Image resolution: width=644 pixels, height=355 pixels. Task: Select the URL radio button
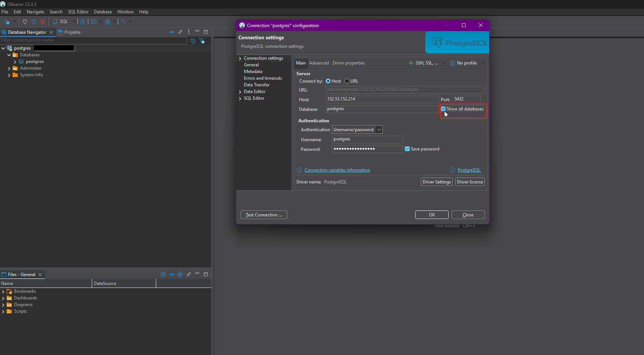[347, 81]
